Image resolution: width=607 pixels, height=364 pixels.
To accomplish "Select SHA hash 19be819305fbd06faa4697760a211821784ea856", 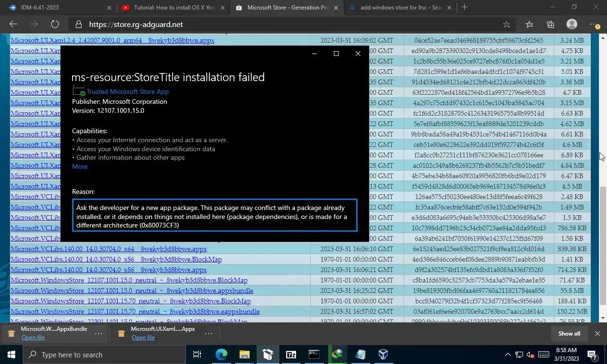I will point(478,291).
